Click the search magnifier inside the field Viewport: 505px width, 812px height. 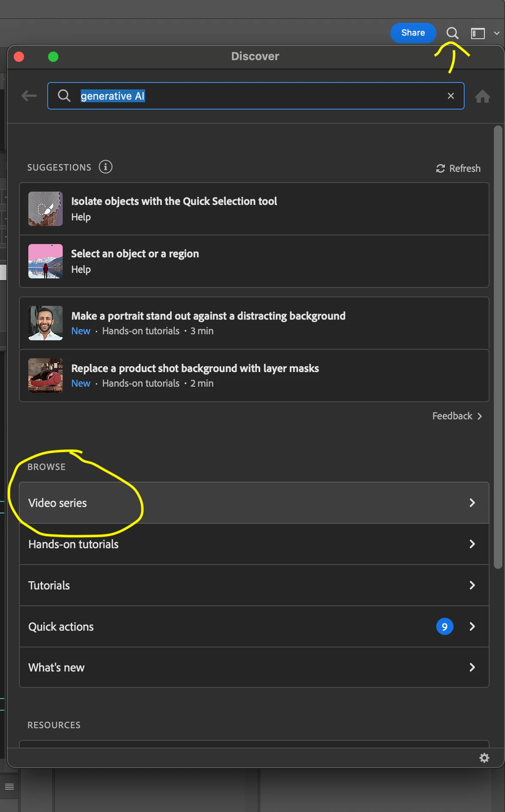64,96
